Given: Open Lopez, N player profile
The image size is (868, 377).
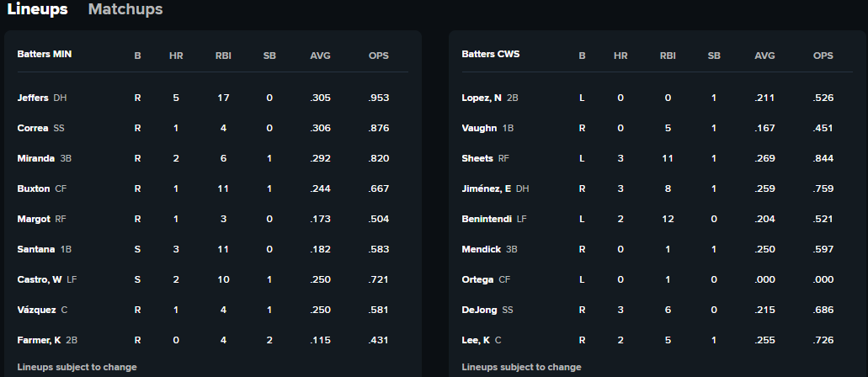Looking at the screenshot, I should pos(482,98).
